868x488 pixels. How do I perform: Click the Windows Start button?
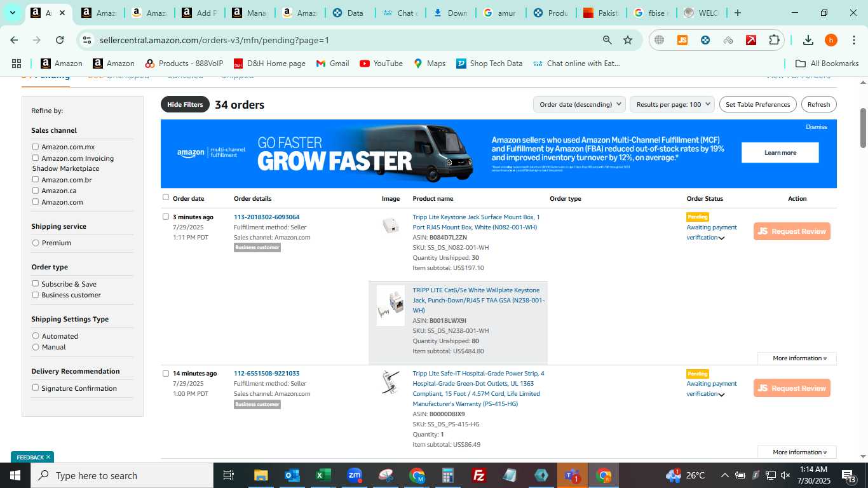pos(15,475)
